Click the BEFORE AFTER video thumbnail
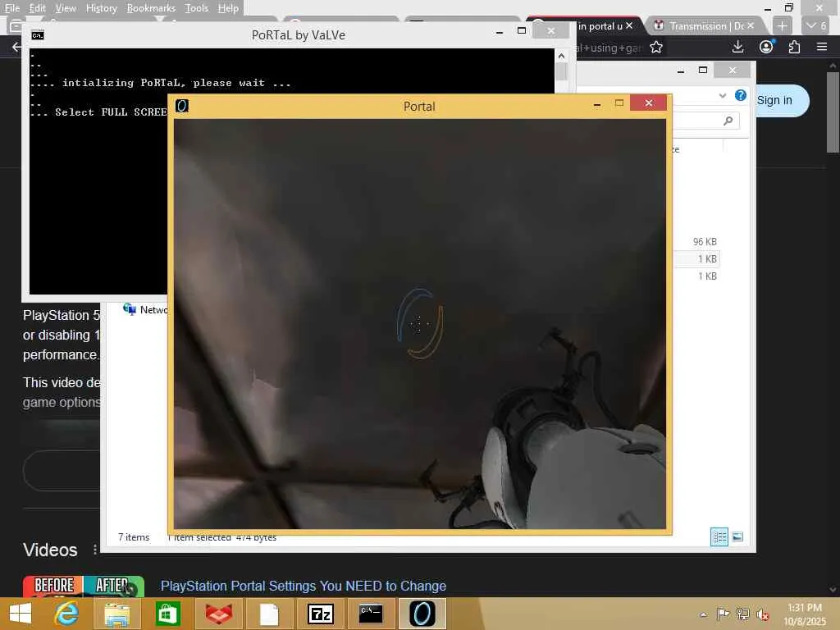Viewport: 840px width, 630px height. (84, 586)
